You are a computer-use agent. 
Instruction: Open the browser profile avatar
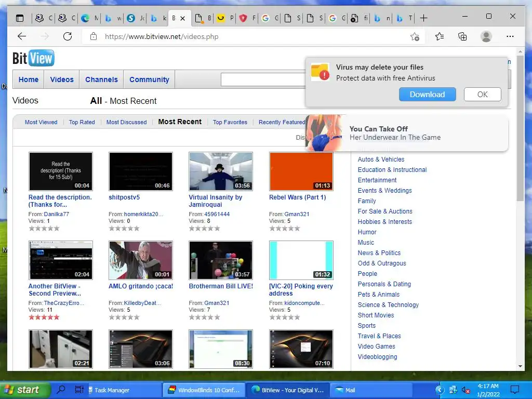pyautogui.click(x=486, y=36)
